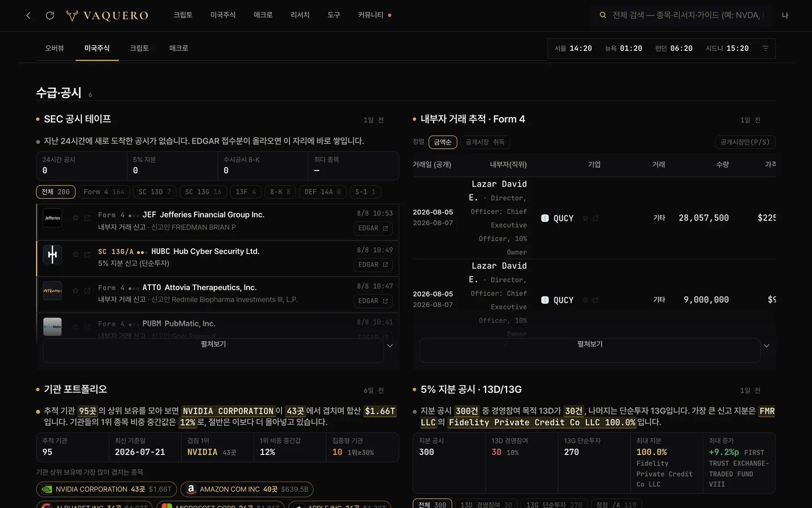
Task: Sort insider trades by 금액순
Action: click(x=443, y=142)
